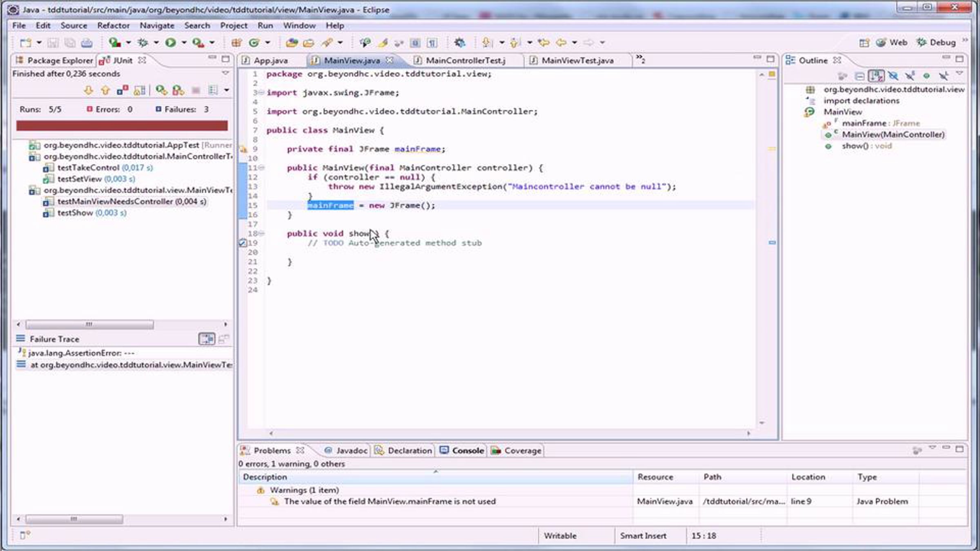Image resolution: width=980 pixels, height=551 pixels.
Task: Open the Package Explorer tab
Action: [54, 60]
